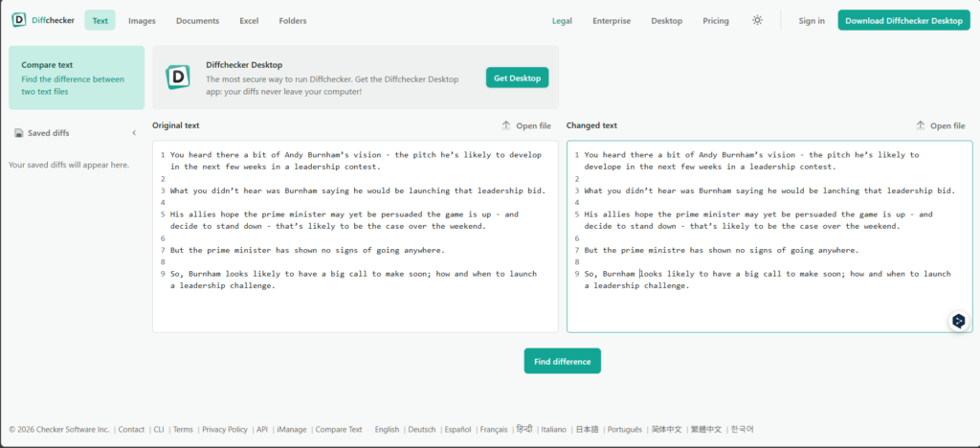Screen dimensions: 980x448
Task: Click the upload icon above Original text
Action: 506,125
